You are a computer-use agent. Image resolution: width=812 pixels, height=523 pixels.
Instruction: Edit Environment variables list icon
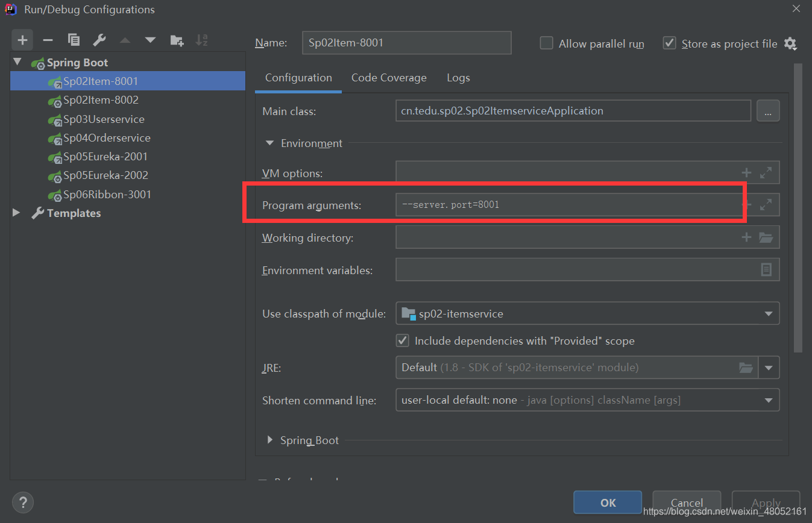(x=766, y=269)
